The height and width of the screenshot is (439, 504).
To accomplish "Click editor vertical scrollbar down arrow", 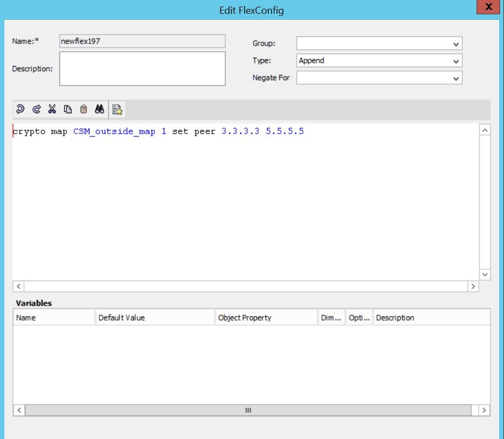I will click(485, 275).
